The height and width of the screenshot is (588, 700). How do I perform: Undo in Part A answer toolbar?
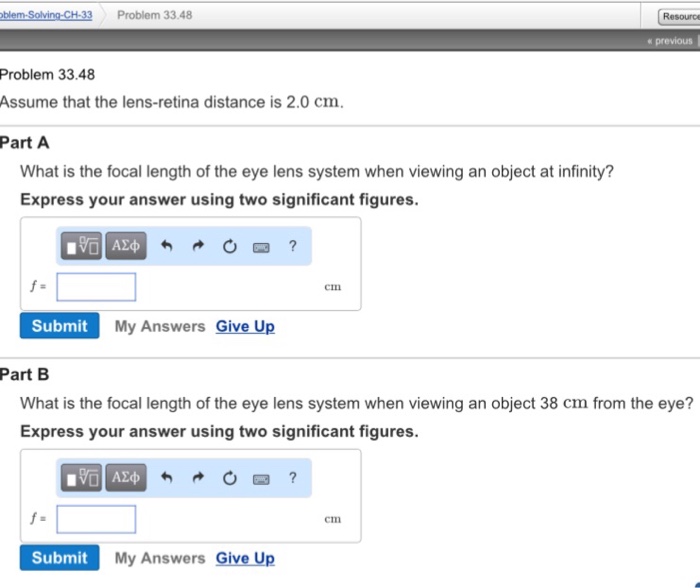(167, 246)
